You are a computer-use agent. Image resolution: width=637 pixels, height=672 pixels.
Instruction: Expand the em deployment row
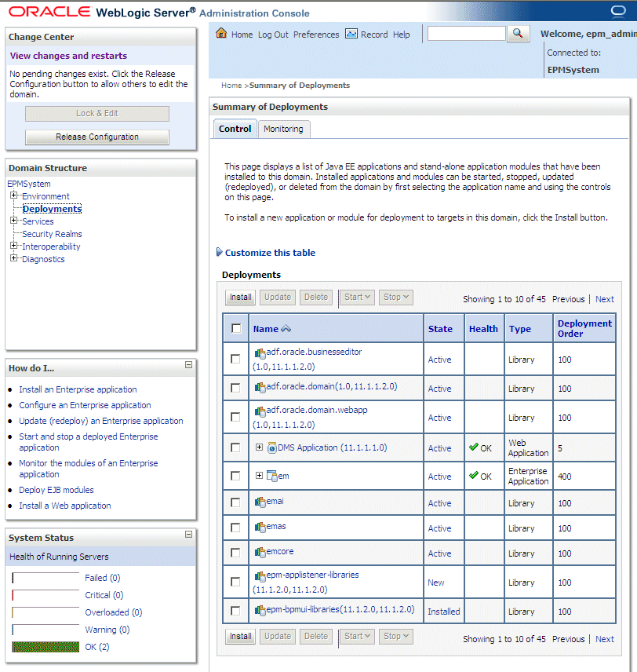pos(259,475)
